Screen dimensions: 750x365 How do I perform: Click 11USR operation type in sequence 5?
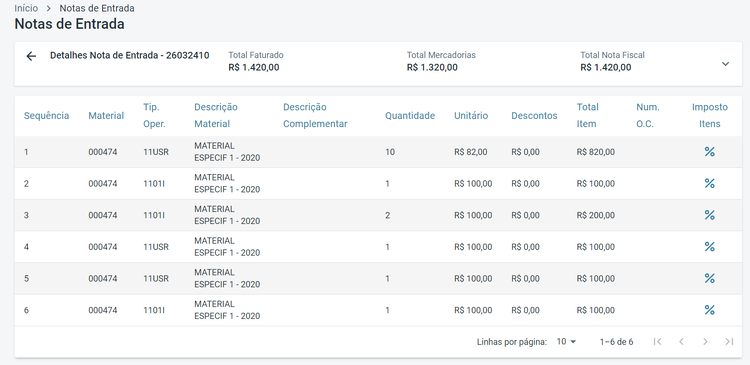pos(156,278)
